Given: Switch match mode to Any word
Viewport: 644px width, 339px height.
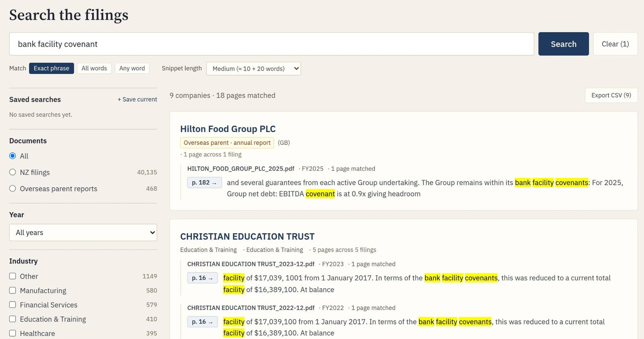Looking at the screenshot, I should pyautogui.click(x=132, y=68).
